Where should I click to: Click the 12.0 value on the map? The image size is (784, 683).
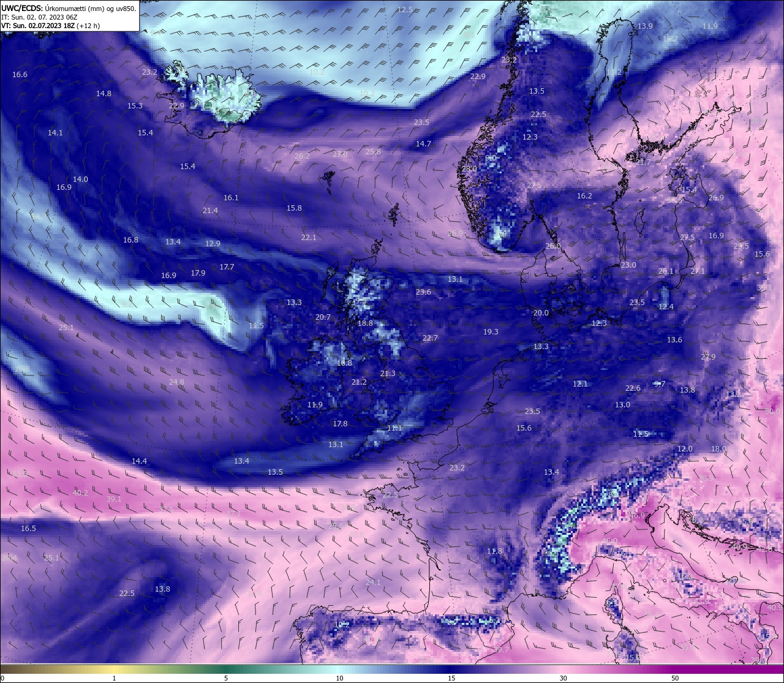click(x=685, y=448)
